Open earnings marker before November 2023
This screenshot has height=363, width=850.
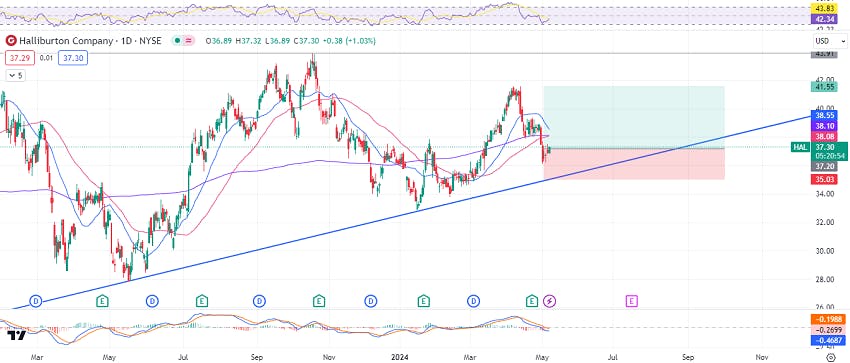pyautogui.click(x=319, y=301)
